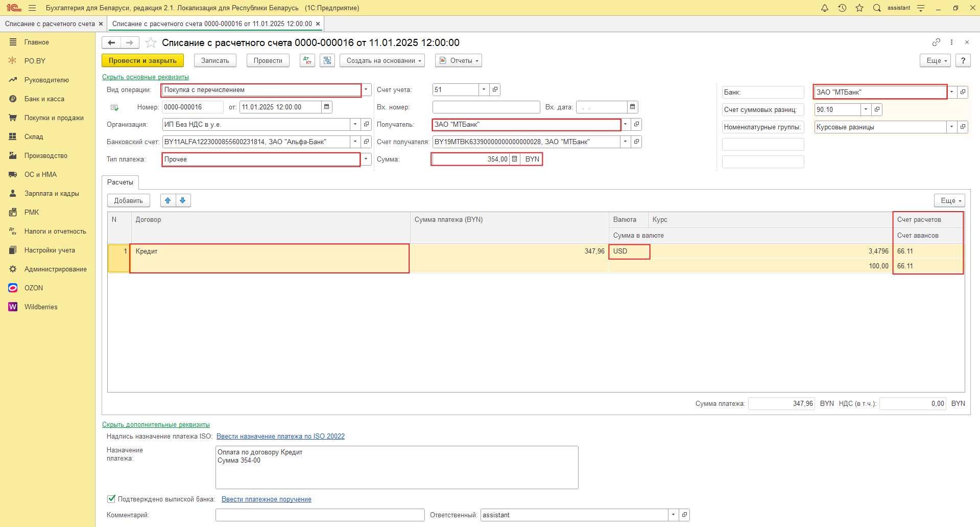The height and width of the screenshot is (527, 980).
Task: Expand Тип платежа dropdown arrow
Action: [x=366, y=159]
